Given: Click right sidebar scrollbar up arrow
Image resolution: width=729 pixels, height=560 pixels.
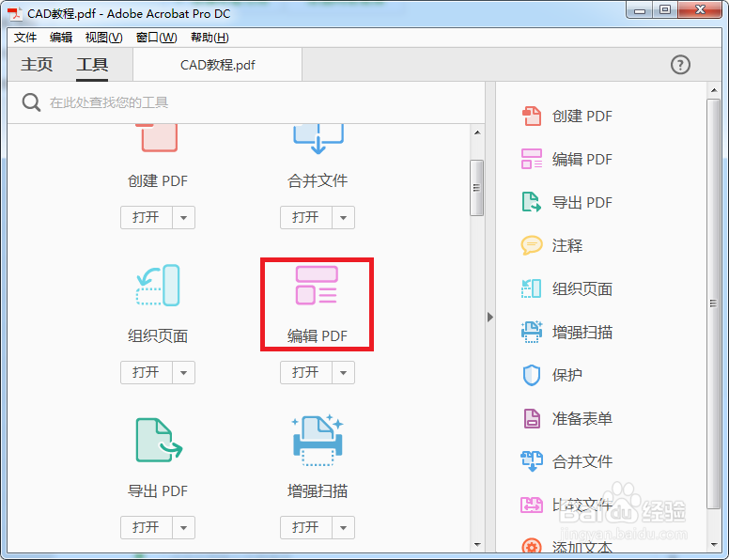Looking at the screenshot, I should [x=714, y=90].
